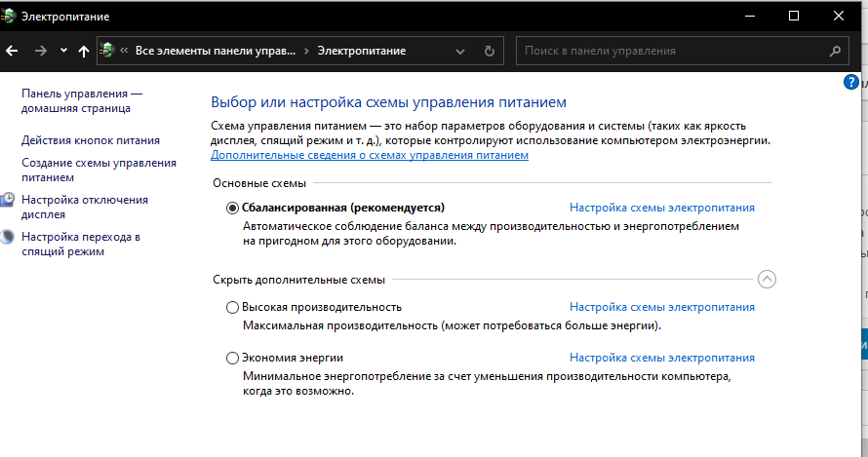This screenshot has height=457, width=868.
Task: Expand the address bar history dropdown
Action: click(460, 52)
